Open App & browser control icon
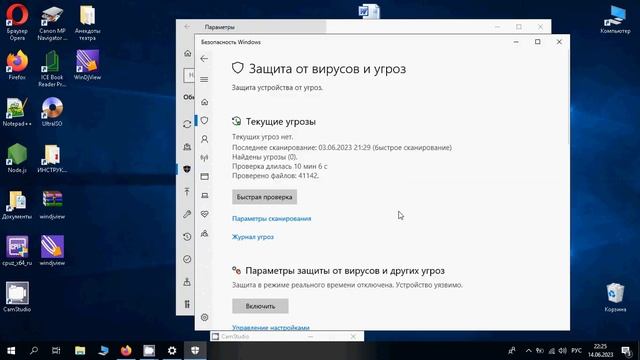 [x=204, y=176]
